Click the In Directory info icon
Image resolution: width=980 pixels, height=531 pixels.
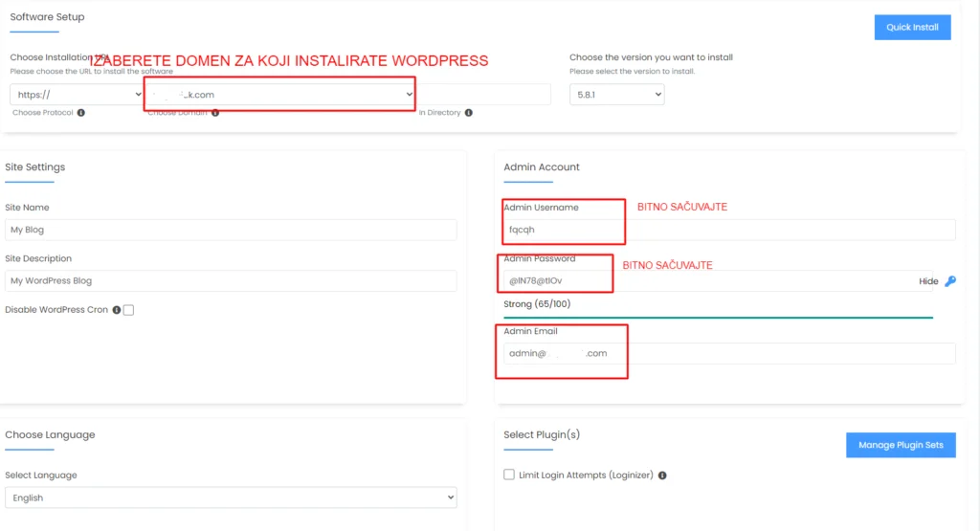pyautogui.click(x=468, y=113)
